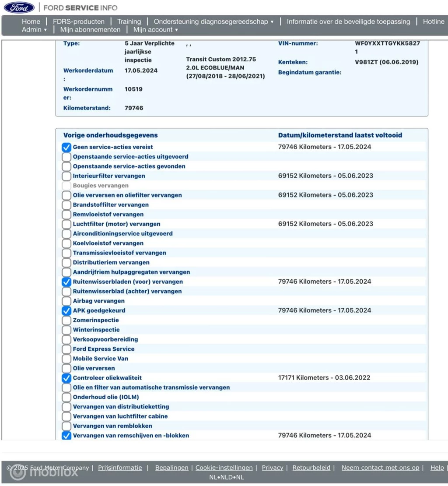
Task: Check Luchtfilter (motor) vervangen
Action: coord(66,224)
